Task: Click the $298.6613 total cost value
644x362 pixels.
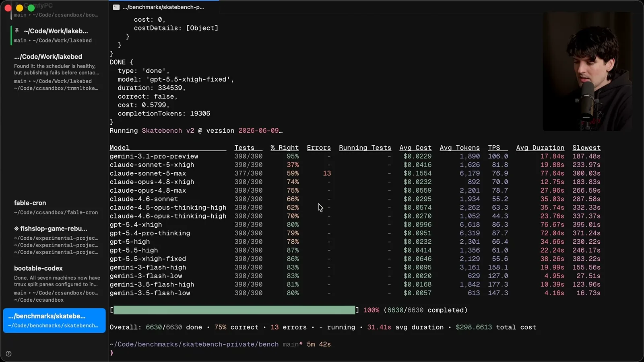Action: pos(474,327)
